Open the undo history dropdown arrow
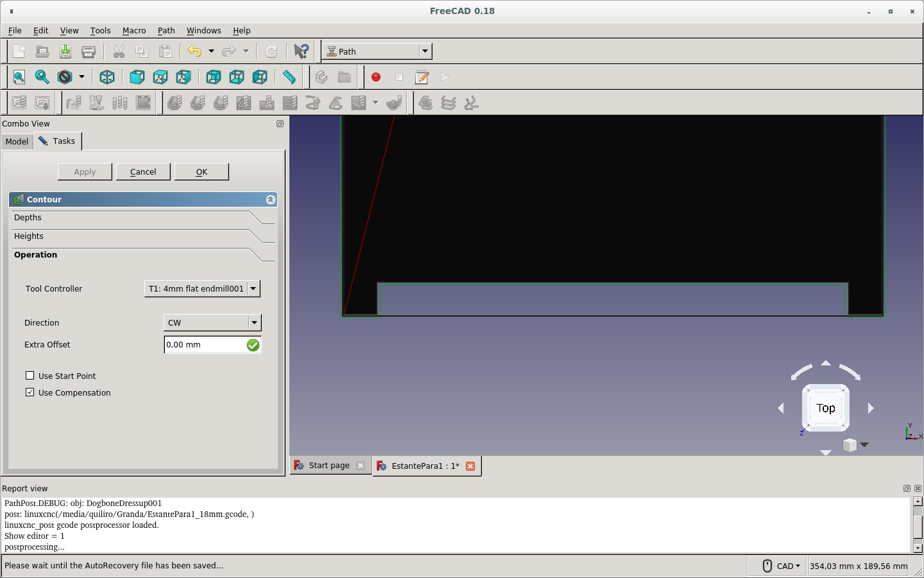 (x=211, y=51)
